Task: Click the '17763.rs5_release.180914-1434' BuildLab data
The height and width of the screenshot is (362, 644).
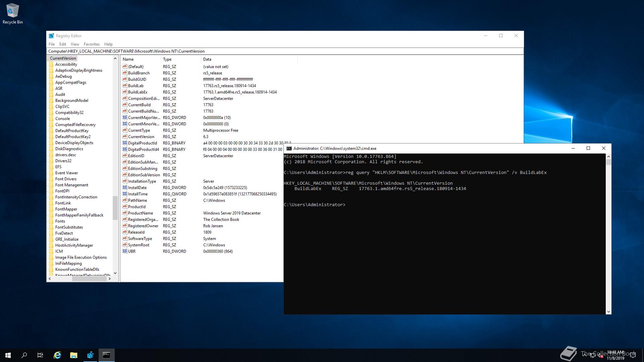Action: pyautogui.click(x=229, y=86)
